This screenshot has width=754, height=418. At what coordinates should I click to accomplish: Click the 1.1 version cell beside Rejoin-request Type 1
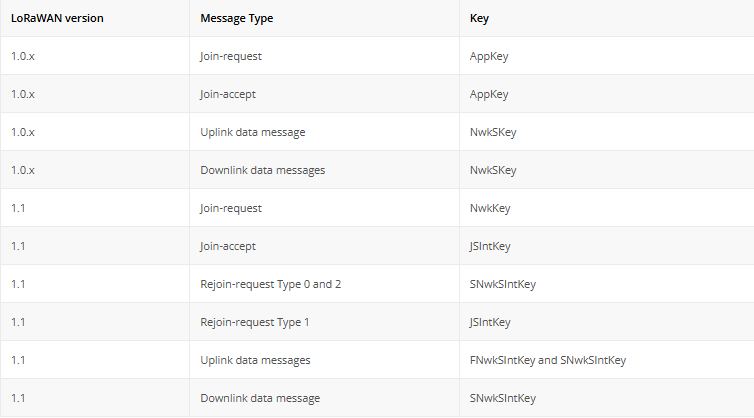pos(18,322)
